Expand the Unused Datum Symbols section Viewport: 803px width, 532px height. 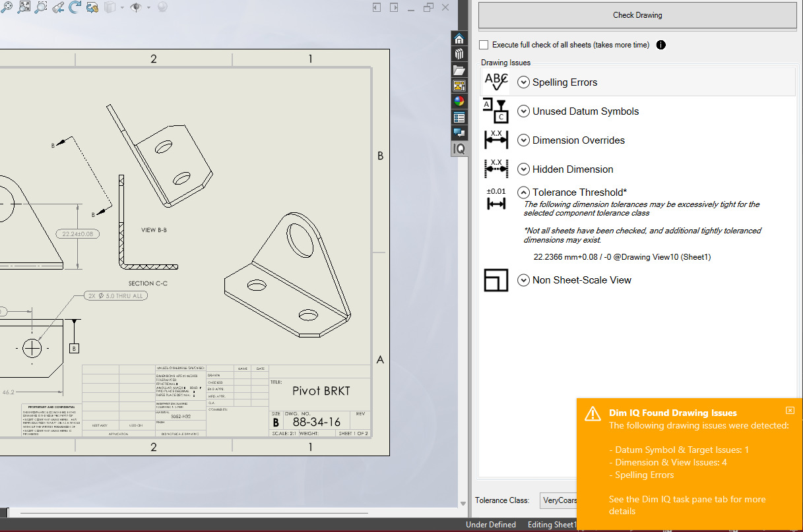523,111
